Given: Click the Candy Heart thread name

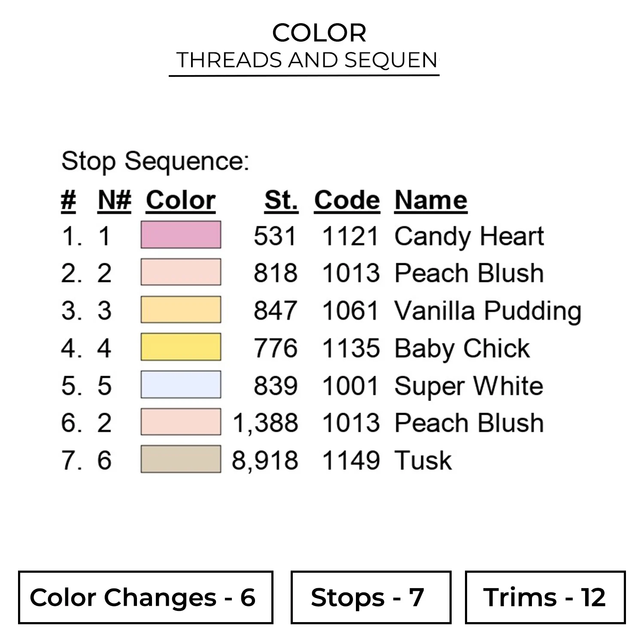Looking at the screenshot, I should coord(469,237).
